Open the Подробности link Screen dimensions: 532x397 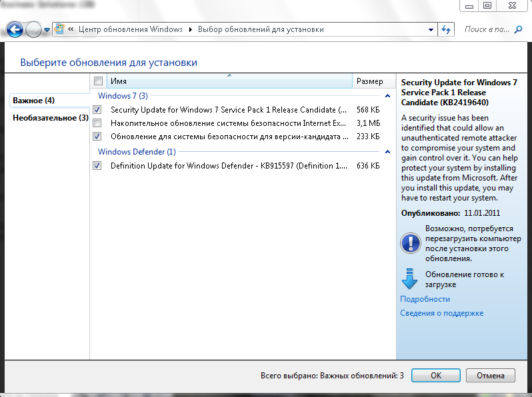(x=425, y=299)
